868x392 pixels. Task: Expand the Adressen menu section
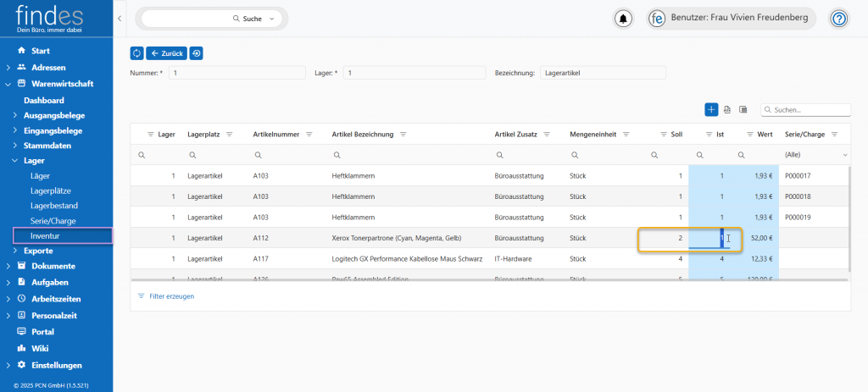(8, 67)
